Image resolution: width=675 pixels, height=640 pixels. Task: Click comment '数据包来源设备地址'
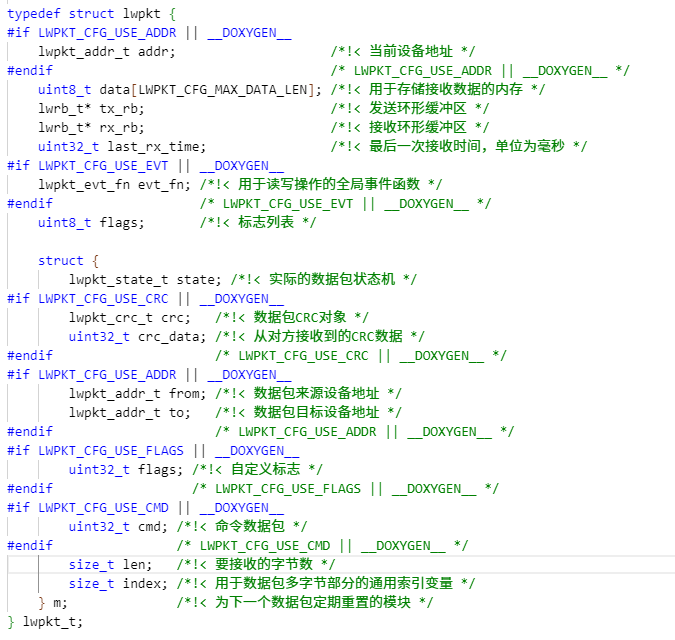(316, 393)
